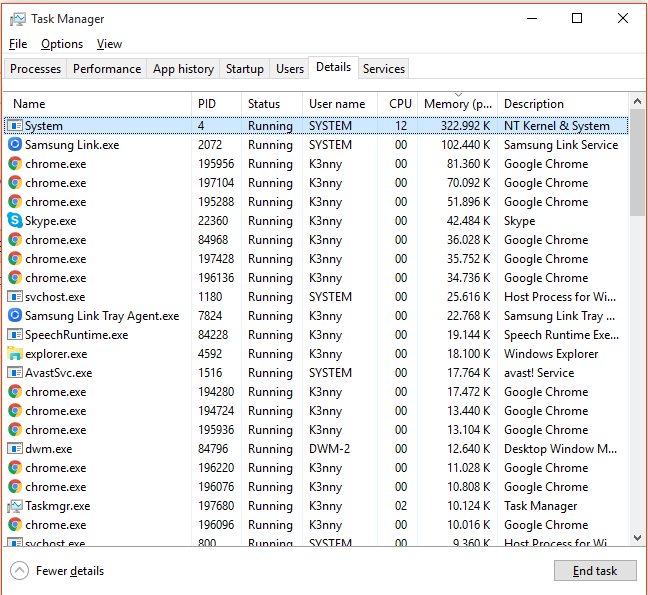Click the dwm.exe icon
The image size is (648, 595).
coord(15,449)
